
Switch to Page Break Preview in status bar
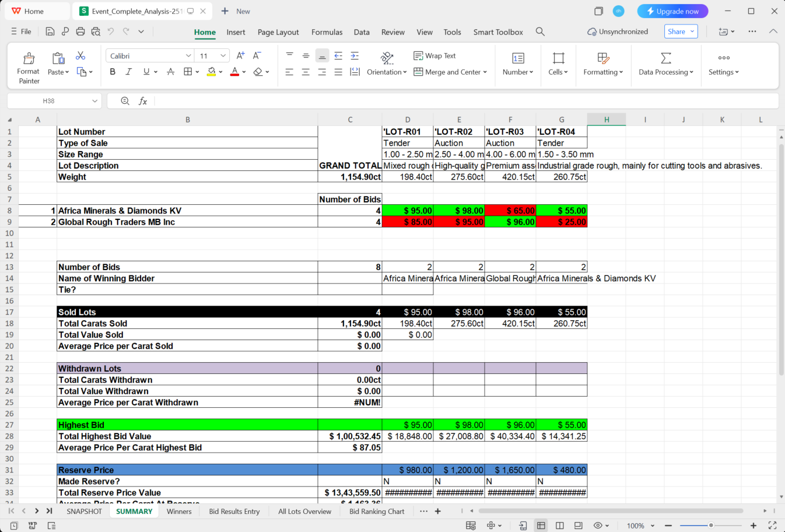(x=560, y=526)
